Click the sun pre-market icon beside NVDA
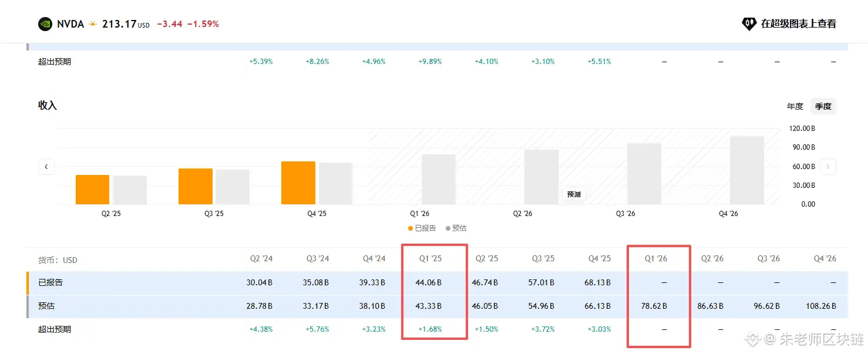 coord(93,24)
